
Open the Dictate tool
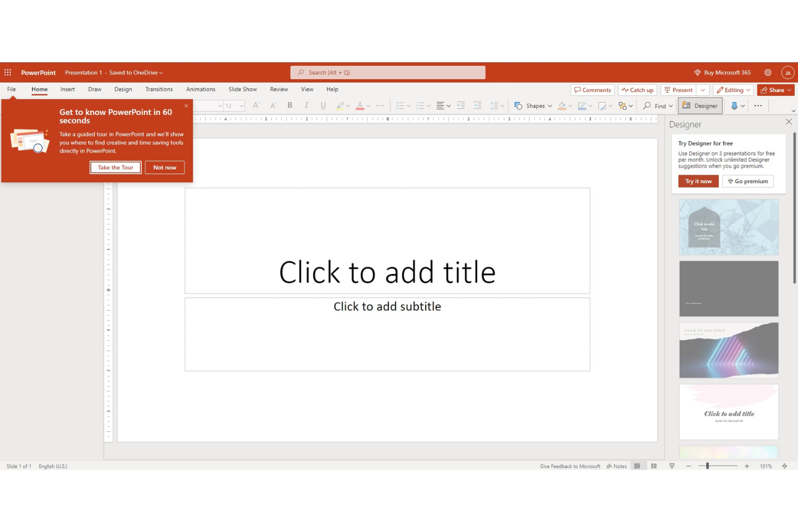pos(735,106)
